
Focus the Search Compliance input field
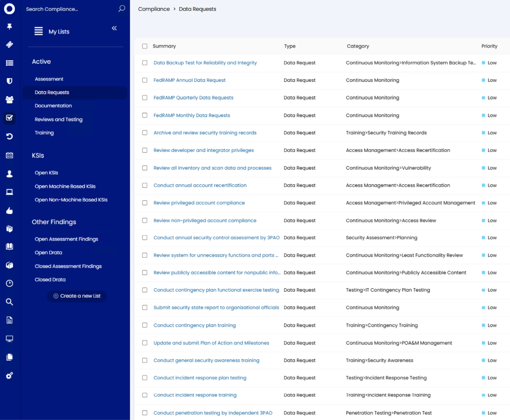(69, 9)
